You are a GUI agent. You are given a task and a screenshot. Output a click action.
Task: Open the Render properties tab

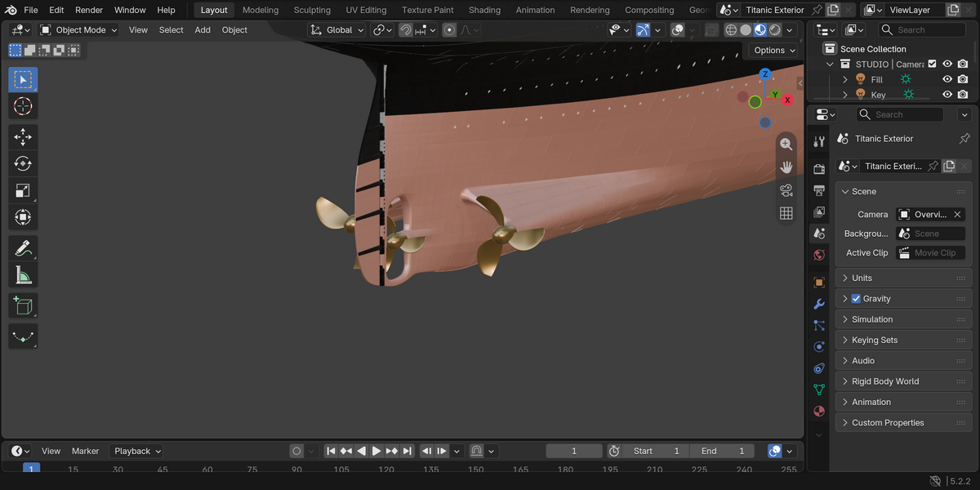pyautogui.click(x=819, y=169)
